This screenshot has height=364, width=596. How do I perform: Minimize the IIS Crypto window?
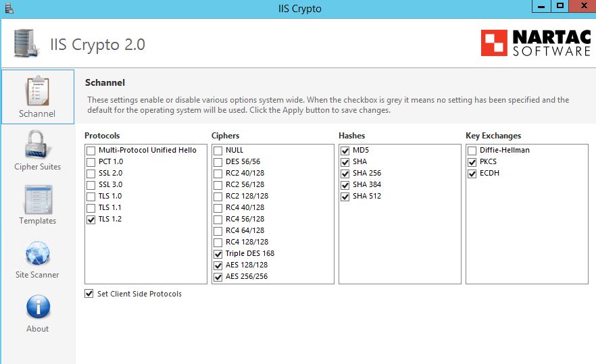(541, 7)
